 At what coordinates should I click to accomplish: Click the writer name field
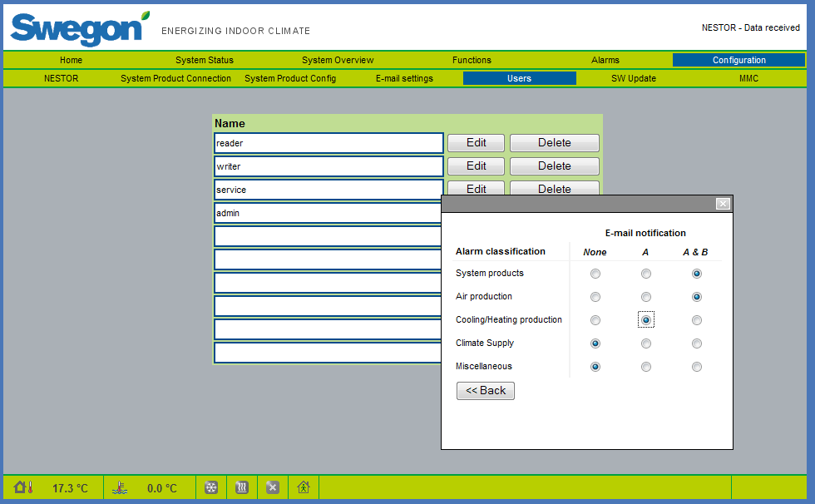[328, 166]
